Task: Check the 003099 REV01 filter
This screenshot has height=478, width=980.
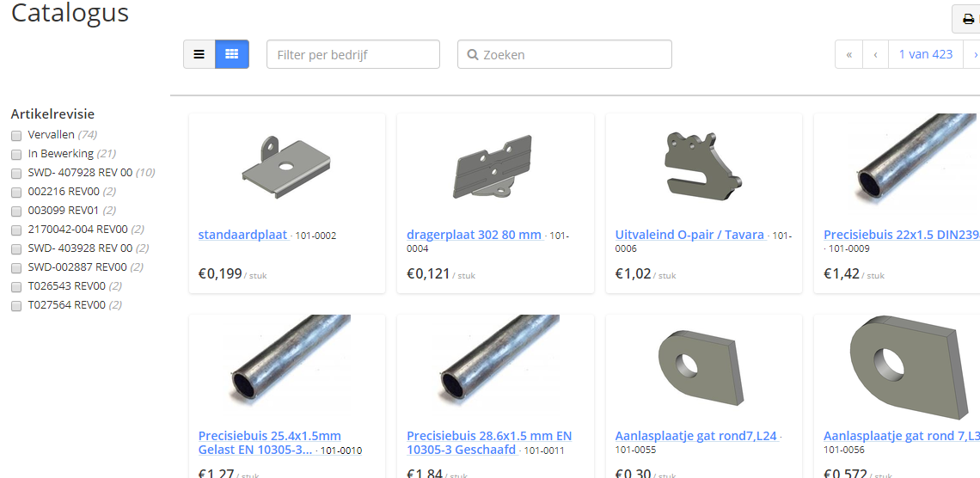Action: pos(16,211)
